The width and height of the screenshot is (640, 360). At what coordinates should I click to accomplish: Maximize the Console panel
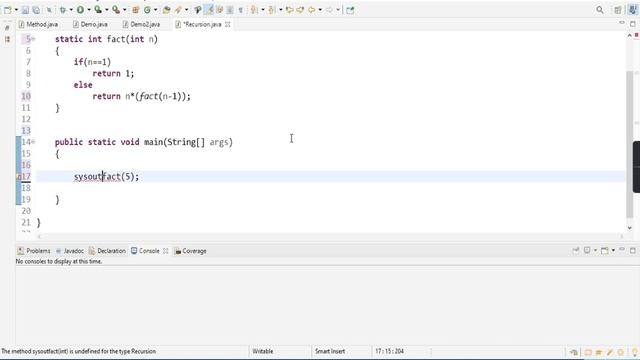[633, 250]
